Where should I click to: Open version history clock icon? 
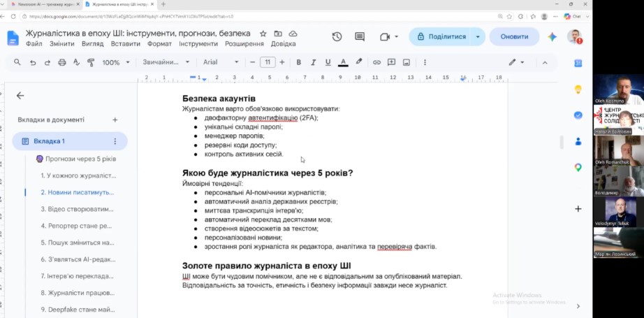(337, 36)
